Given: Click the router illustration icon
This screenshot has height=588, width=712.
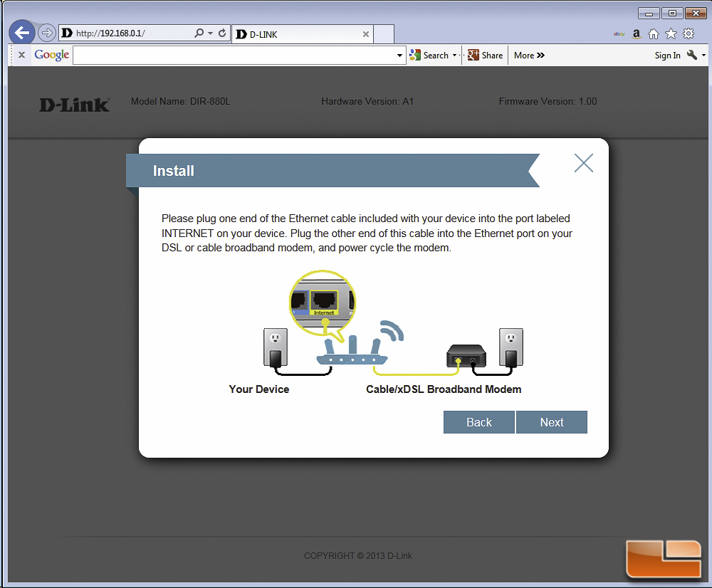Looking at the screenshot, I should [x=353, y=350].
